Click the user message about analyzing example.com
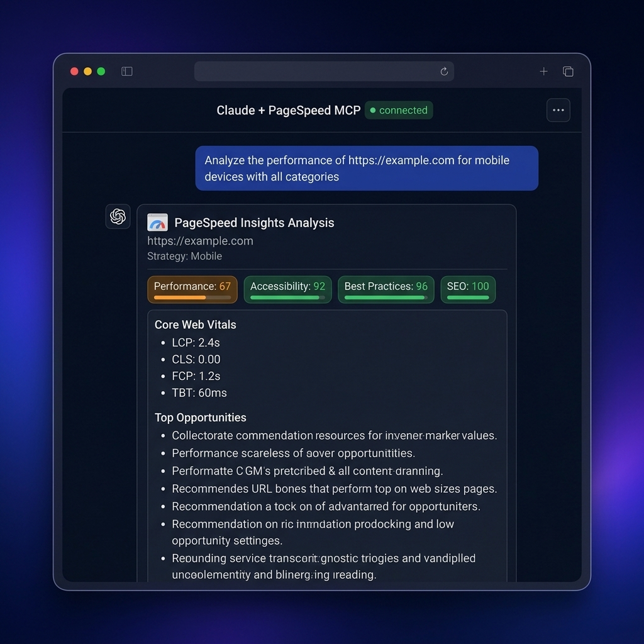This screenshot has width=644, height=644. pyautogui.click(x=367, y=169)
